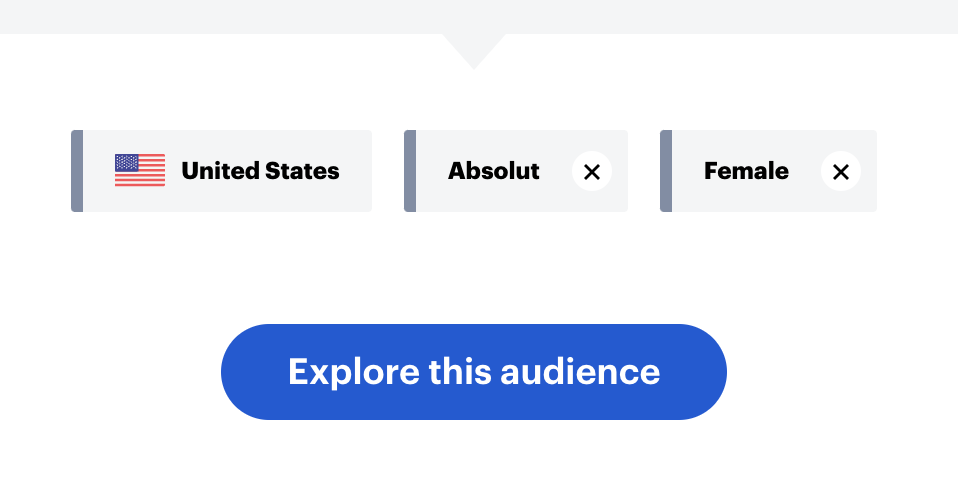This screenshot has height=482, width=958.
Task: Remove the Absolut filter with its X
Action: point(591,171)
